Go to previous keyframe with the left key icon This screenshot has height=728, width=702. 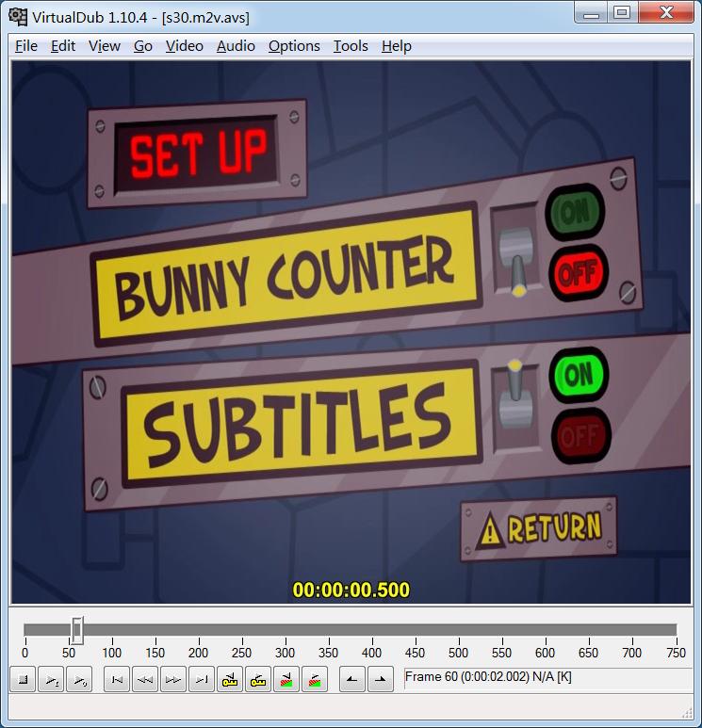[230, 679]
